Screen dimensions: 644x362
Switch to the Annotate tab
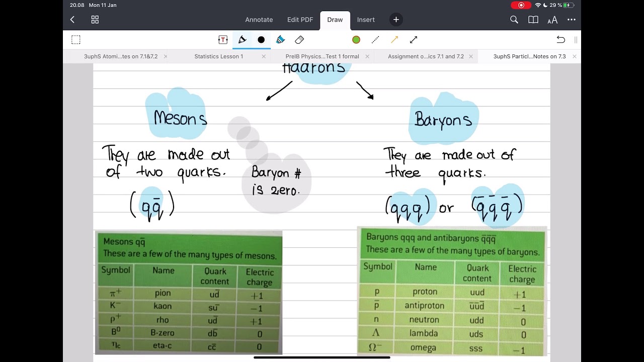click(x=259, y=20)
